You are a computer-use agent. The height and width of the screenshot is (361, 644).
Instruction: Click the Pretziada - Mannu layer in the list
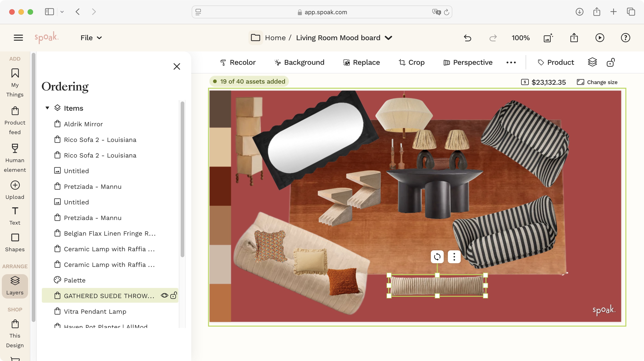(x=92, y=186)
